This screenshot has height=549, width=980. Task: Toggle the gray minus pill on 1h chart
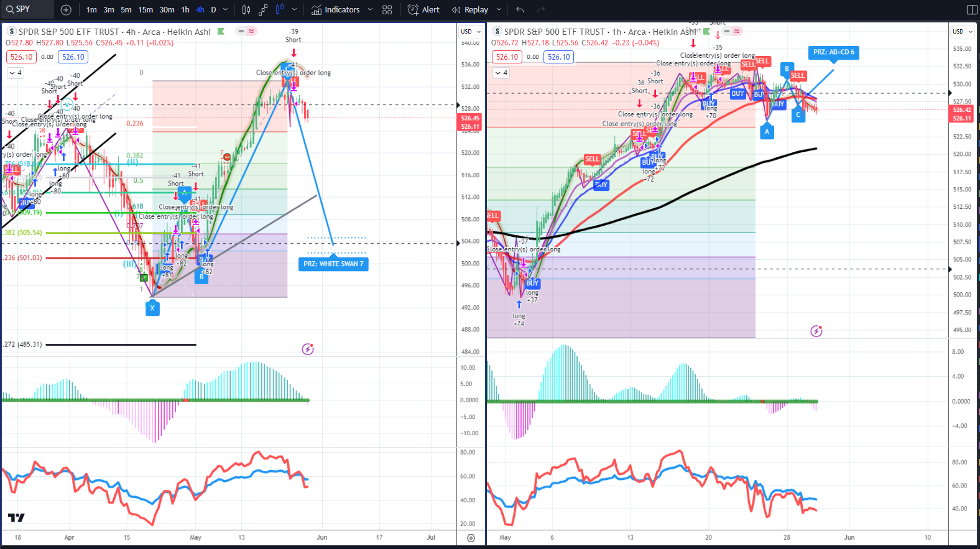[x=726, y=31]
